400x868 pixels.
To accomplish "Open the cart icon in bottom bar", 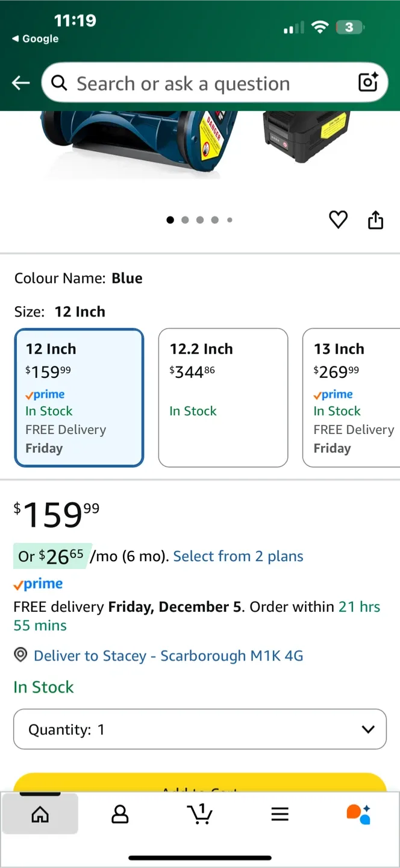I will [199, 814].
